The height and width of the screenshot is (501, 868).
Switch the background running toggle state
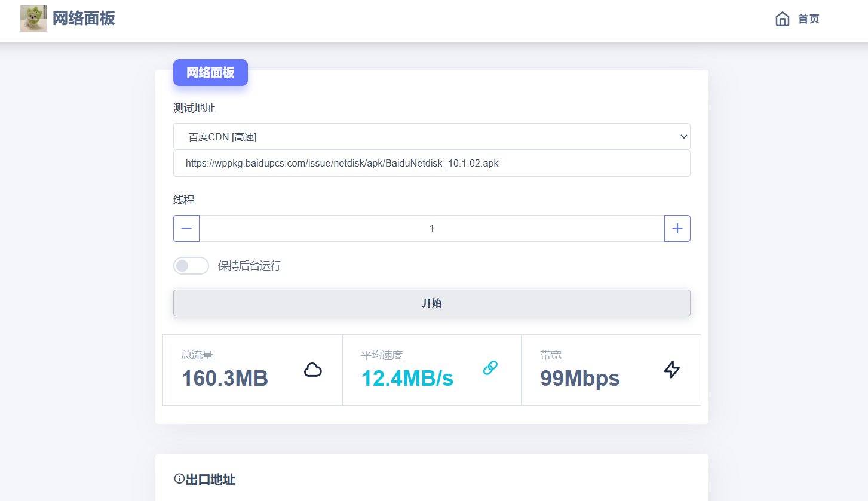[191, 265]
